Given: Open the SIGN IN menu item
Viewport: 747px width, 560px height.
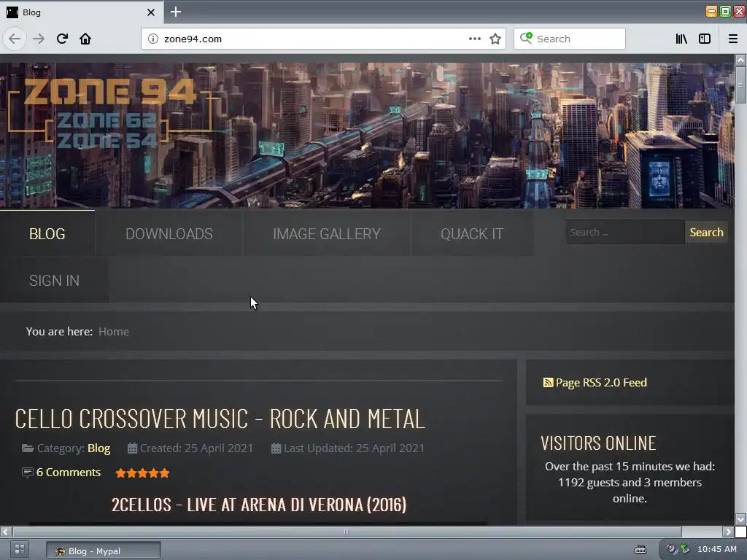Looking at the screenshot, I should (54, 281).
